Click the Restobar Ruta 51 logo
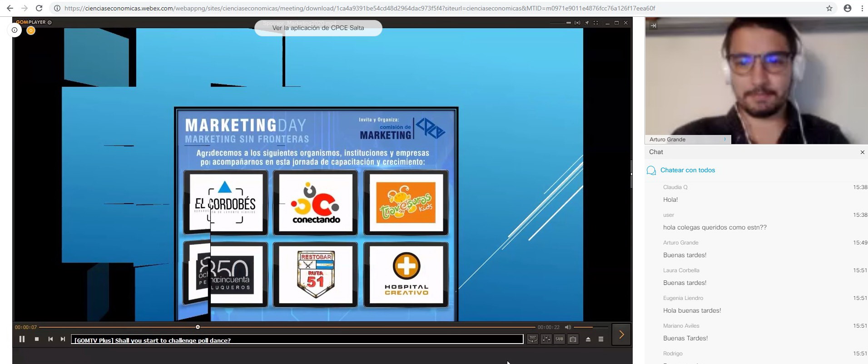The image size is (868, 364). click(x=316, y=274)
